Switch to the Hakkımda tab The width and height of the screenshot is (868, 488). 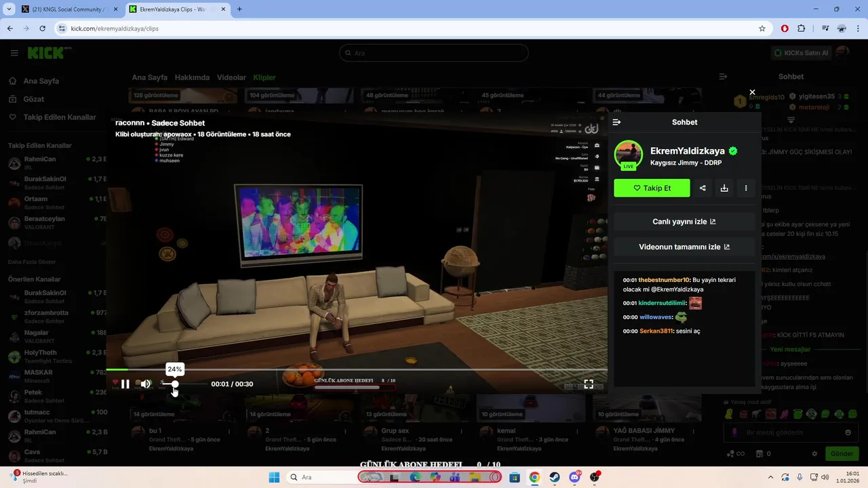[192, 77]
